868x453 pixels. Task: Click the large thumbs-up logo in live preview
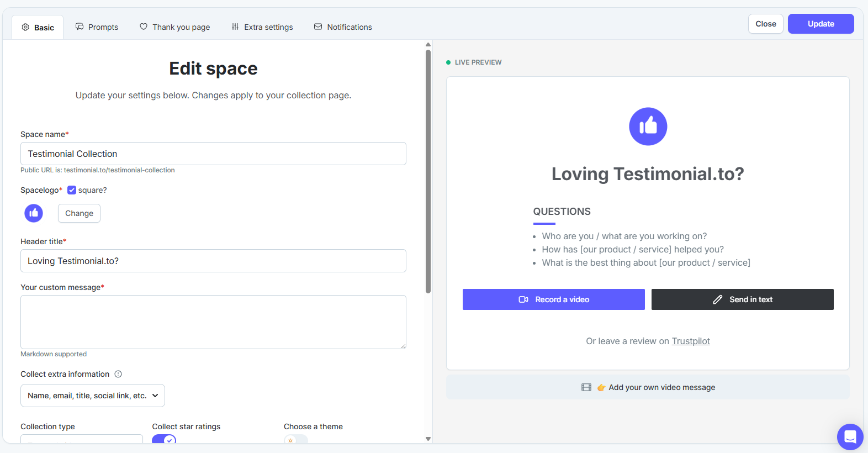click(x=648, y=127)
